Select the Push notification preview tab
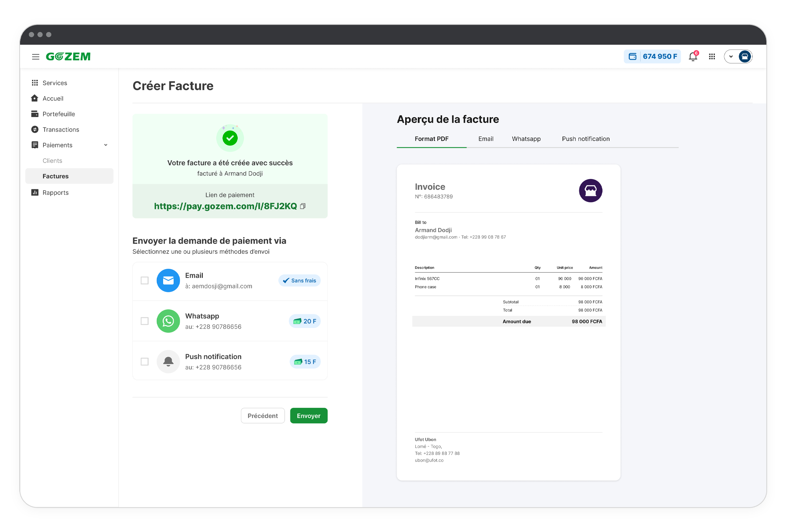This screenshot has height=532, width=786. [x=586, y=139]
